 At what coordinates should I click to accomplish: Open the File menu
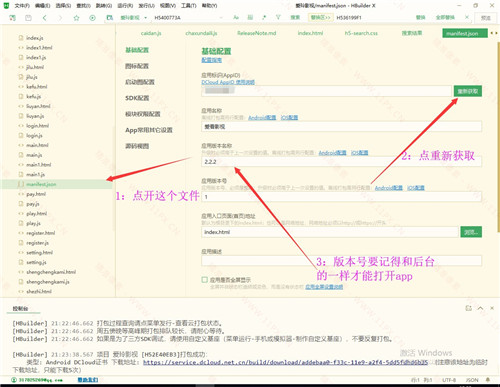pyautogui.click(x=22, y=6)
